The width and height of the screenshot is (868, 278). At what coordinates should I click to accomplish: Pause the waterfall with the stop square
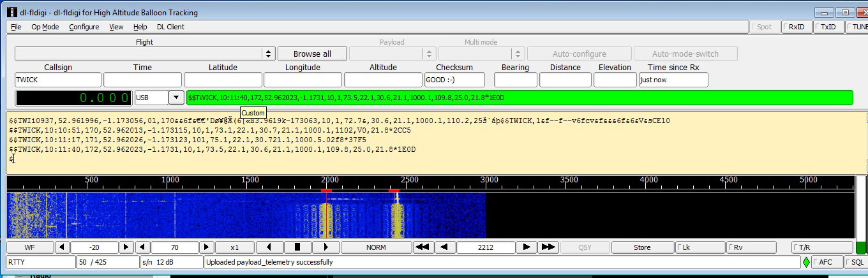pos(297,247)
